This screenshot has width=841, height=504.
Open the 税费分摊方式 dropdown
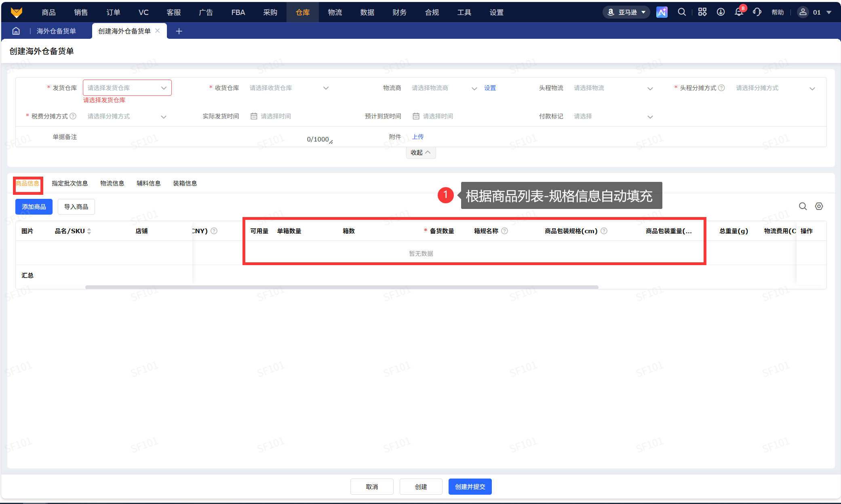click(x=127, y=116)
